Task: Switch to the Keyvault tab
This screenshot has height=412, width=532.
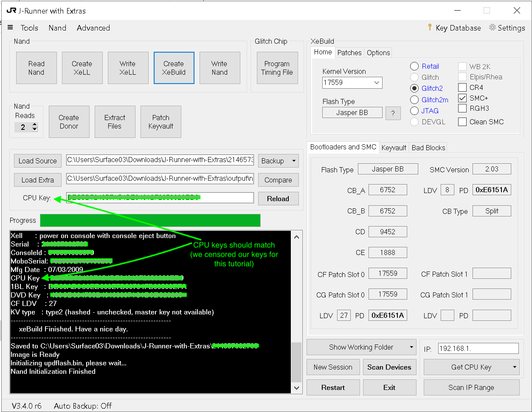Action: [394, 148]
